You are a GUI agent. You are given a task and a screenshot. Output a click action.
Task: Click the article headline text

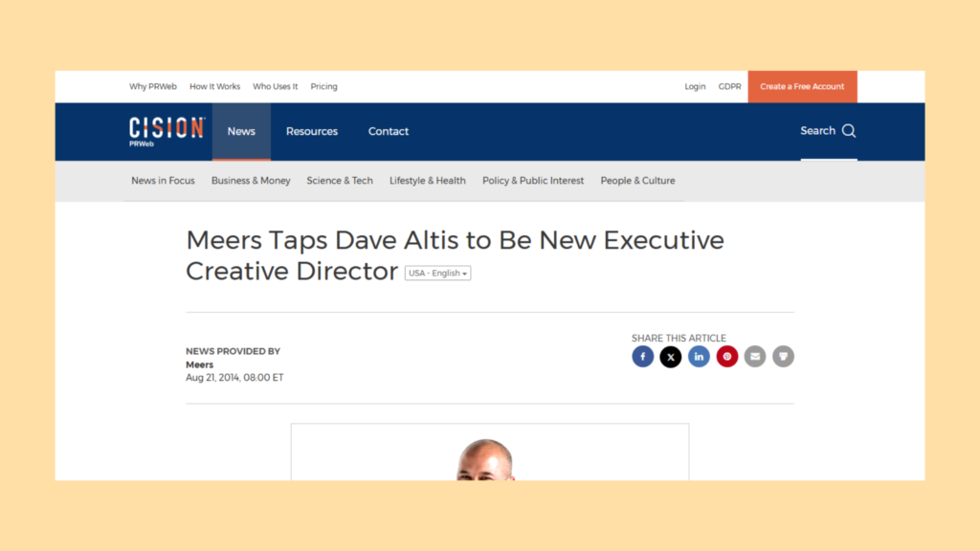455,255
